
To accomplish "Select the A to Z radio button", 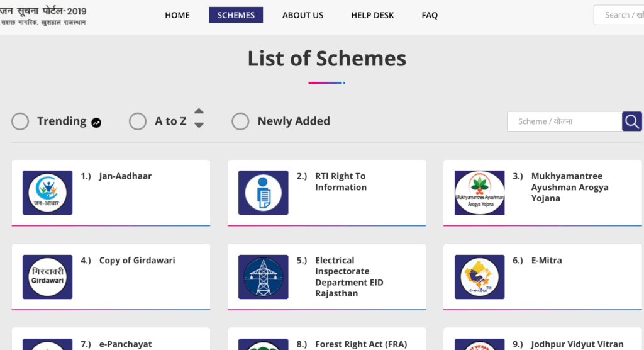I will [x=138, y=121].
